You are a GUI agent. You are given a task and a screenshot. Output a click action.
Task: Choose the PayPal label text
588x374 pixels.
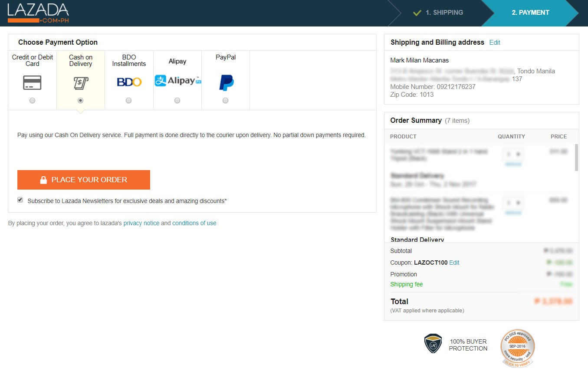226,57
